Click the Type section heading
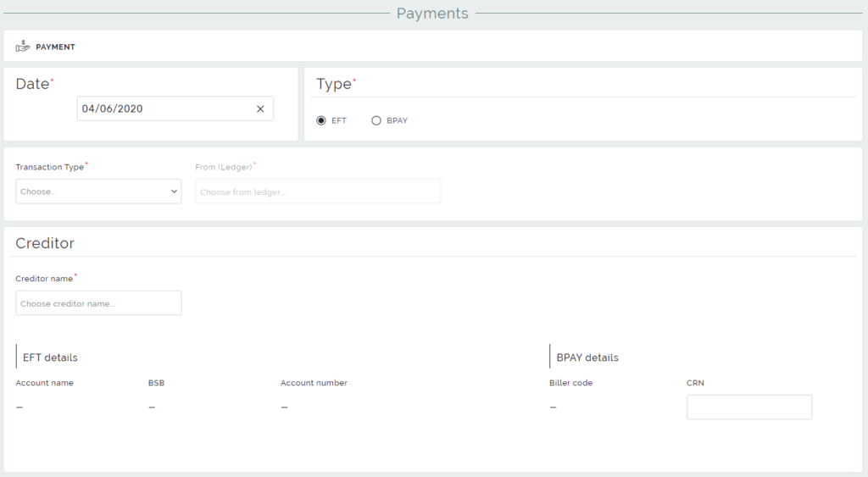The height and width of the screenshot is (477, 868). point(334,84)
